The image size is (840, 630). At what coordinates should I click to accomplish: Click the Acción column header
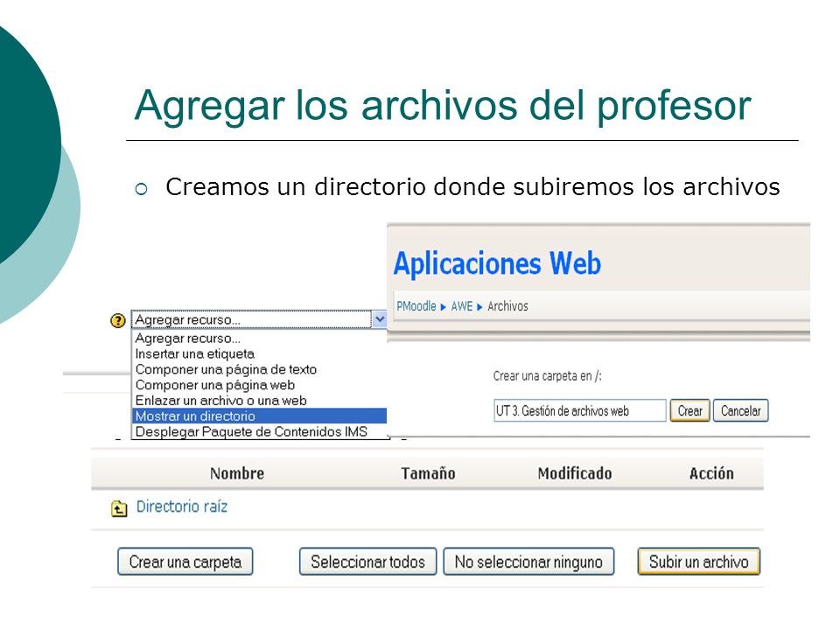coord(711,473)
